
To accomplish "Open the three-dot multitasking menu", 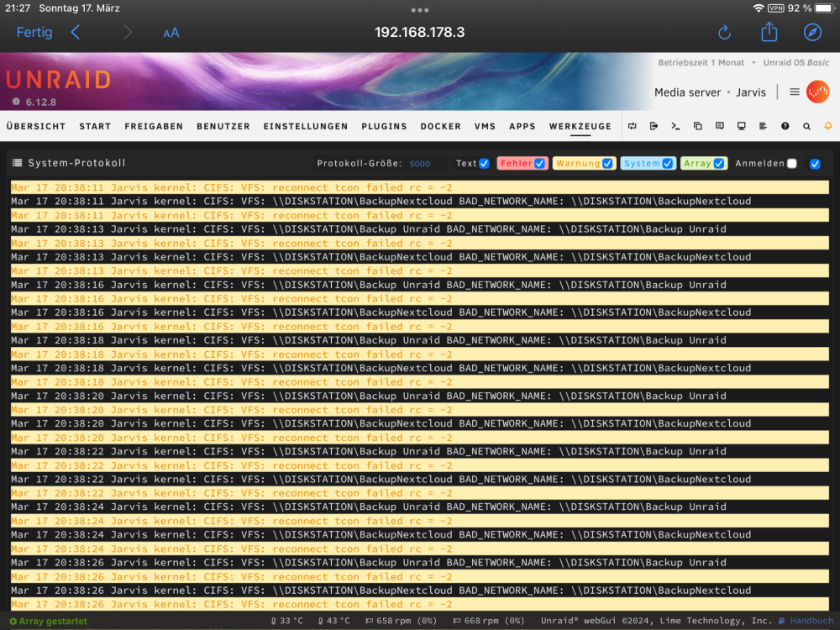I will pyautogui.click(x=419, y=10).
